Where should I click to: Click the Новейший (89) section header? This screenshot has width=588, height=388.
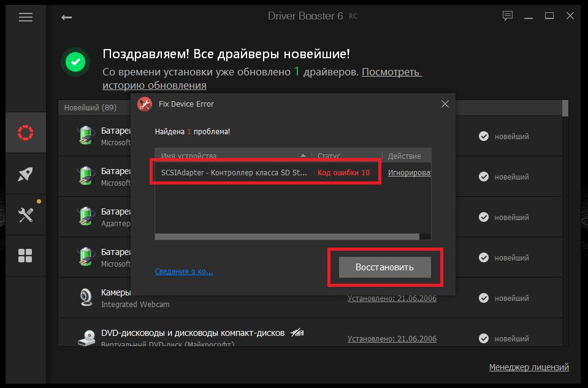point(90,108)
